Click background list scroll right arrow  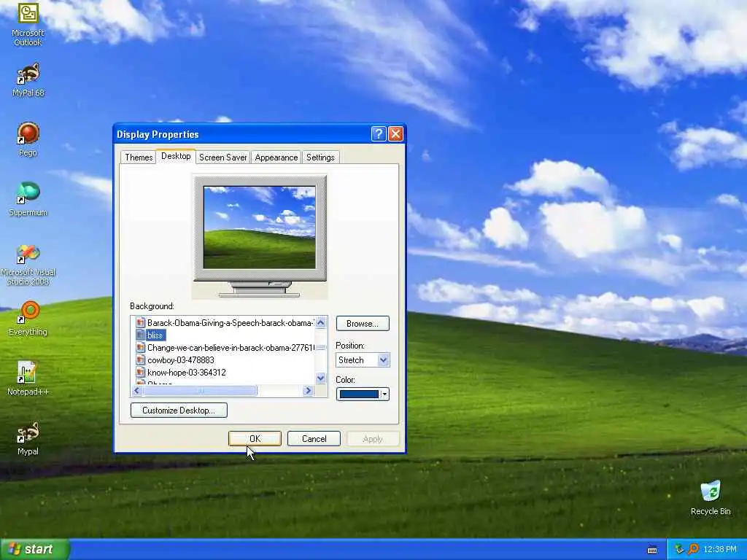(x=308, y=391)
